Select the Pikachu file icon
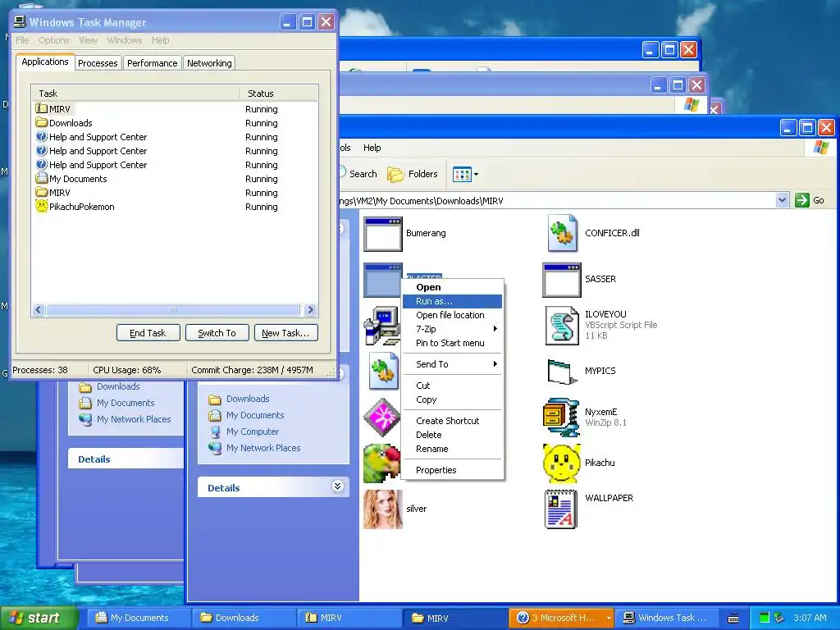The width and height of the screenshot is (840, 630). [x=561, y=463]
